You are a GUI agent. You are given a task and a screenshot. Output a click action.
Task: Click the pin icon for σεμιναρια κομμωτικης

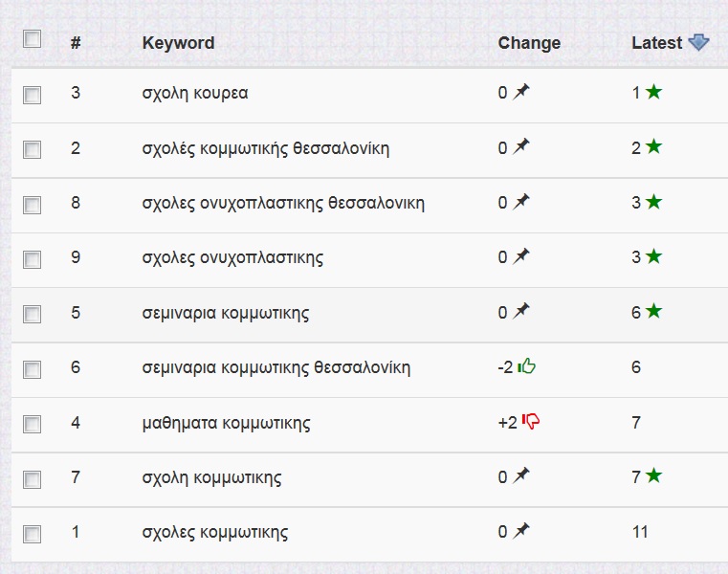520,312
